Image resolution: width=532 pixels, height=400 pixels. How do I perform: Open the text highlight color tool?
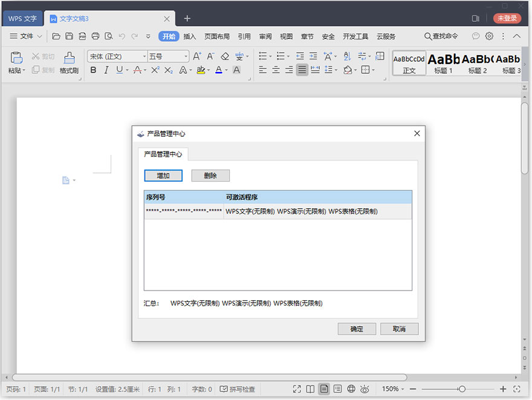[x=200, y=70]
